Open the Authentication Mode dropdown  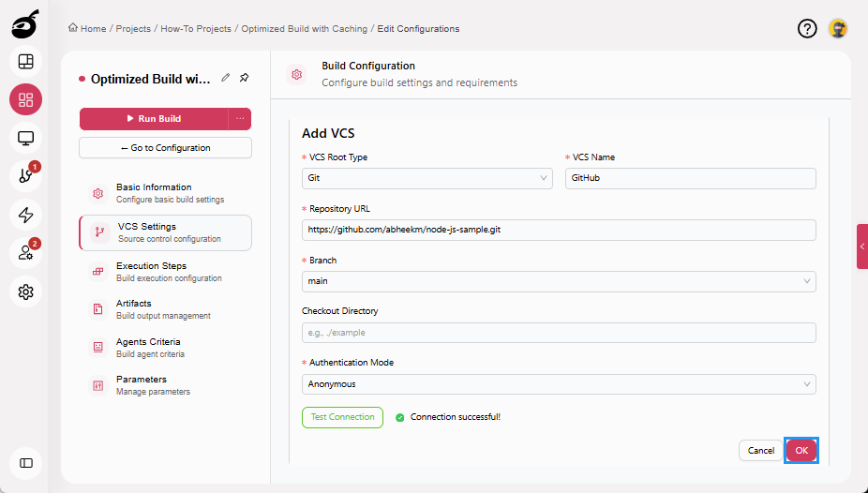pos(559,384)
